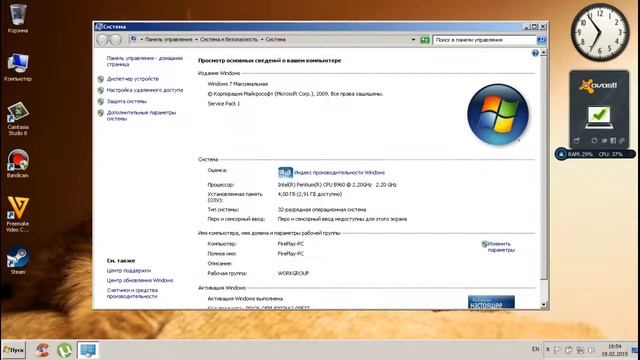
Task: Click Активация Windows выполнена text
Action: [245, 299]
